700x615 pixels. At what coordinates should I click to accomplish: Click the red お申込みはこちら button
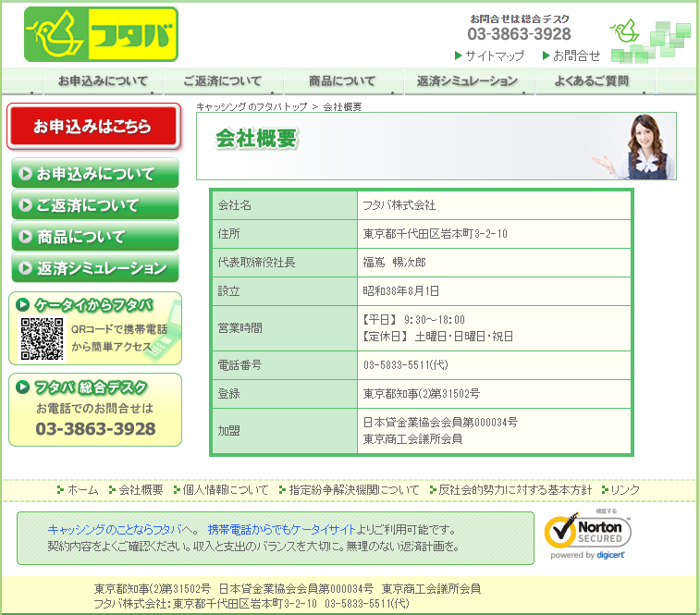[93, 127]
